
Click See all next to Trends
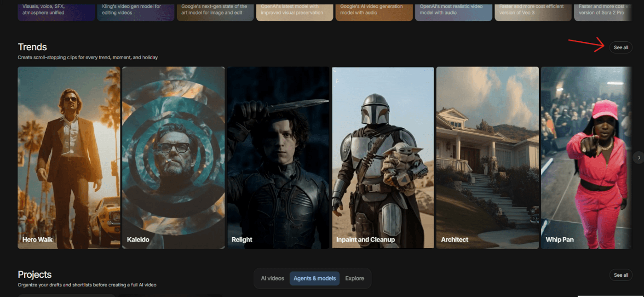click(x=621, y=47)
